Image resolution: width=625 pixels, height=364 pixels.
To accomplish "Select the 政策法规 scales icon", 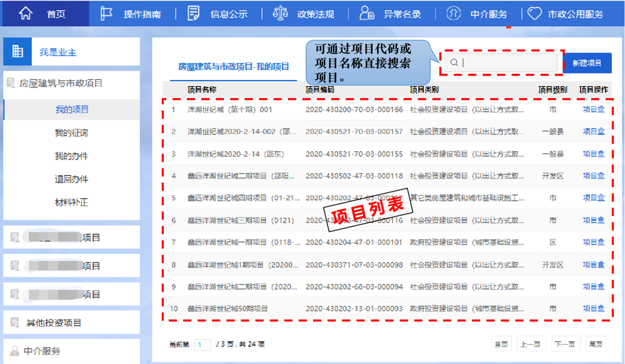I will coord(280,12).
